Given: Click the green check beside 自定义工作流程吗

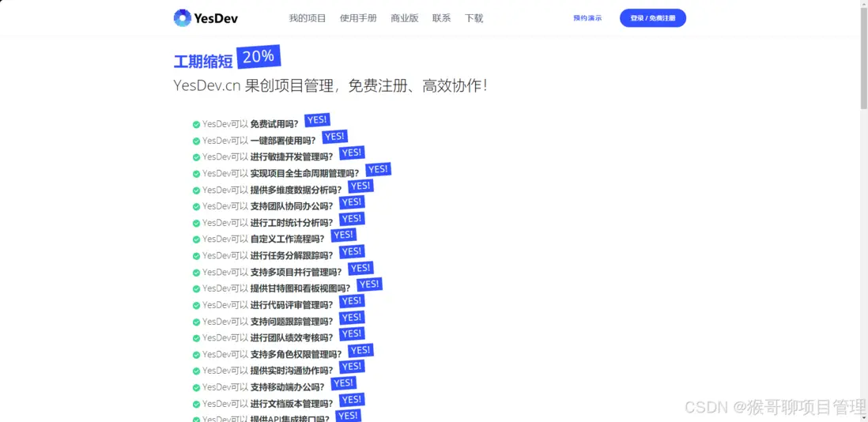Looking at the screenshot, I should click(x=196, y=239).
